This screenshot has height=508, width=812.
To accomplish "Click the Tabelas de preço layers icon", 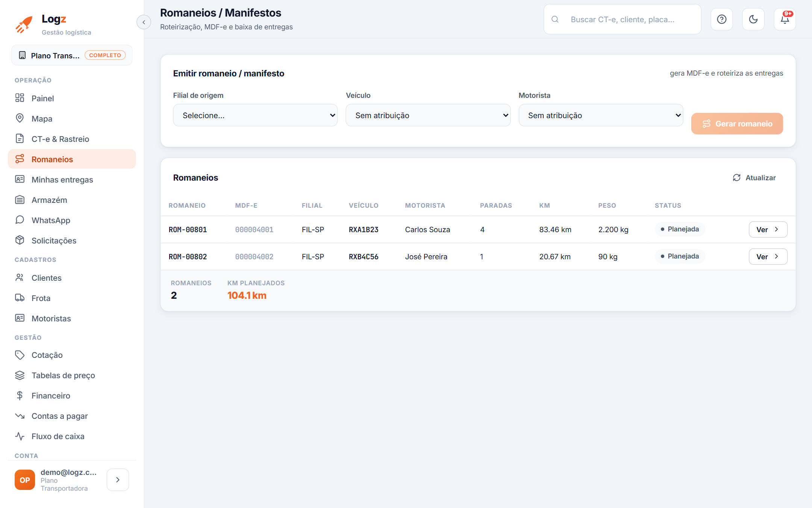I will (20, 375).
